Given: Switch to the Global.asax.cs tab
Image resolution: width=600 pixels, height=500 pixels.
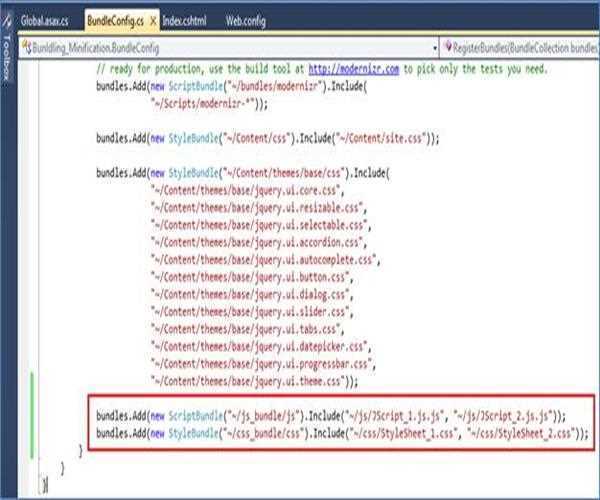Looking at the screenshot, I should click(x=45, y=20).
